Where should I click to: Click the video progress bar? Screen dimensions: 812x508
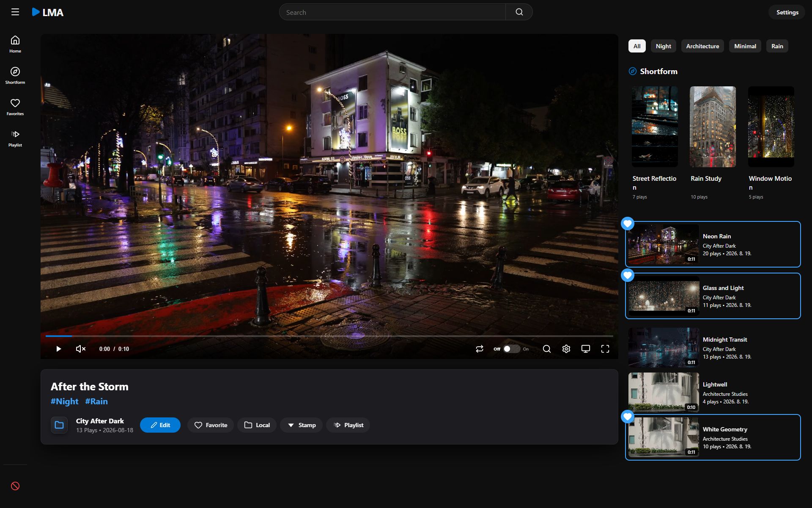click(329, 336)
